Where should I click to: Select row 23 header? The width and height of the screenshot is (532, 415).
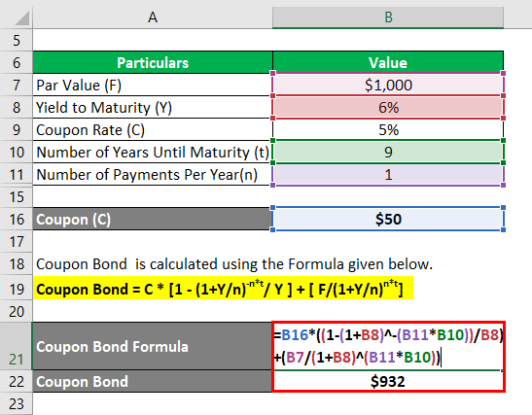[x=17, y=403]
